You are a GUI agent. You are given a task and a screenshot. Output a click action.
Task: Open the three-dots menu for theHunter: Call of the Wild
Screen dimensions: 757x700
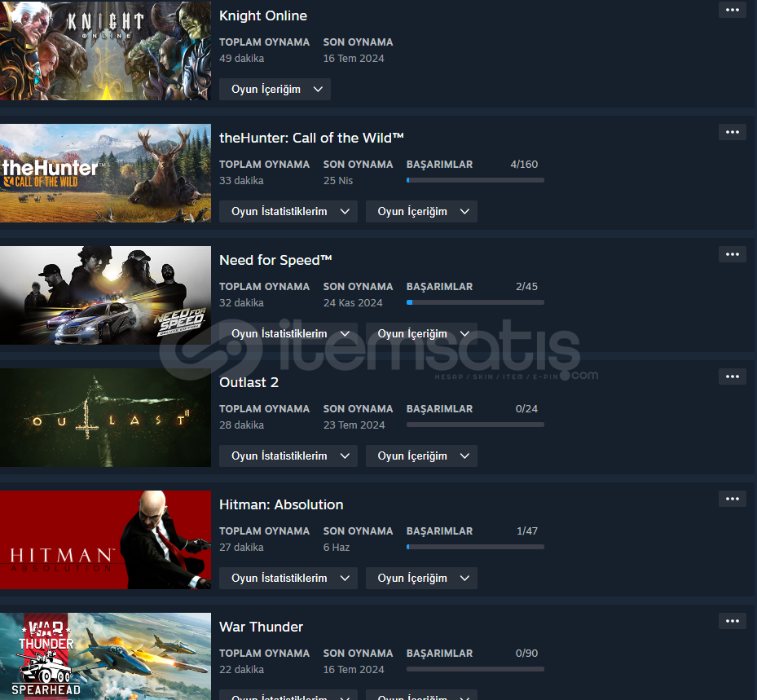coord(733,132)
